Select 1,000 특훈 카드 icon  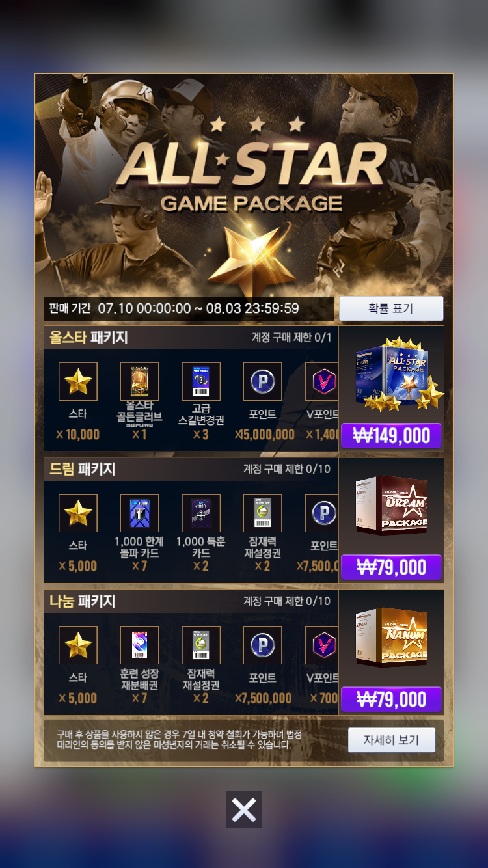pos(201,513)
